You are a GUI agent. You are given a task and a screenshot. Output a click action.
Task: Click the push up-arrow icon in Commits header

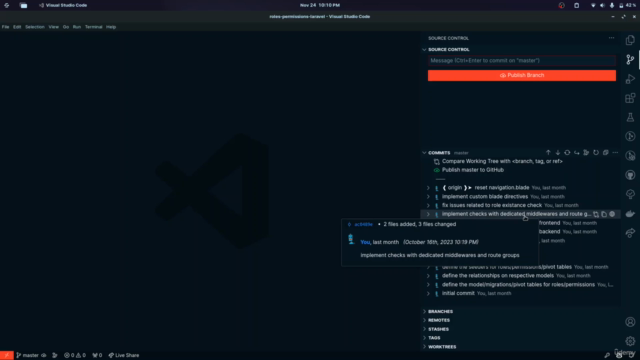click(548, 153)
